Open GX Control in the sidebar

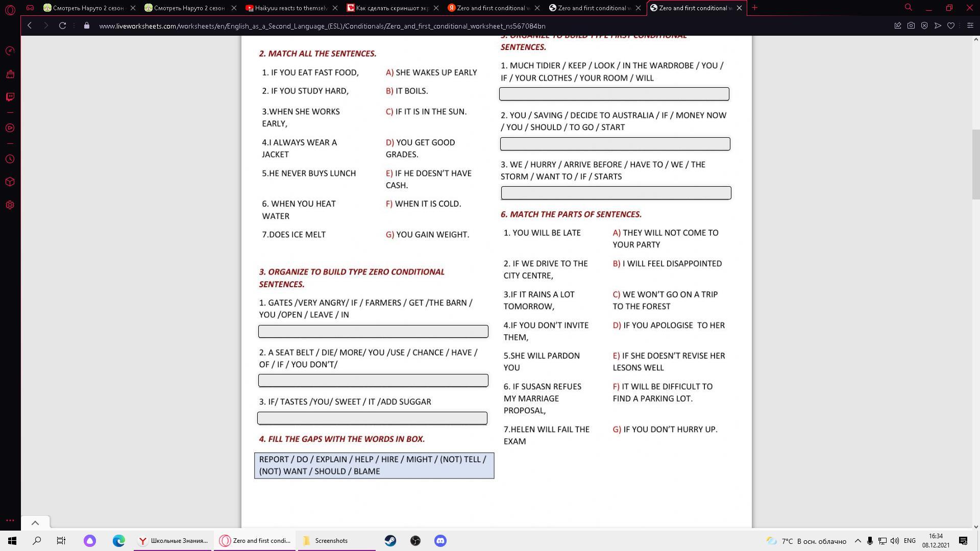[x=10, y=51]
